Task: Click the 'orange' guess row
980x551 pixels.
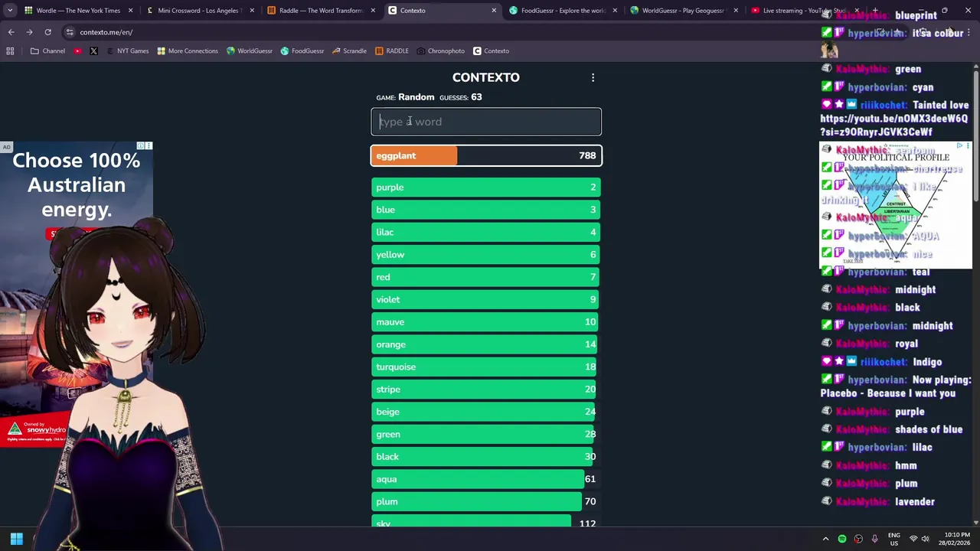Action: [486, 344]
